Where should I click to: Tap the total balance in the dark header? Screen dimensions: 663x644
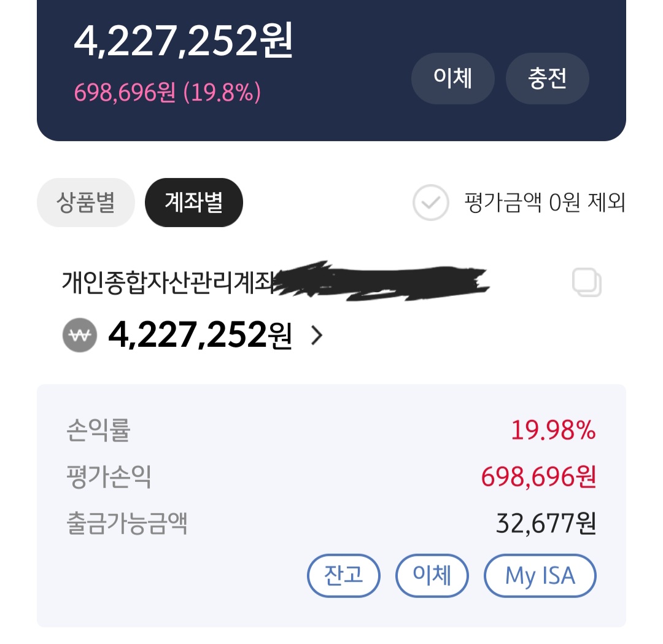pos(183,41)
